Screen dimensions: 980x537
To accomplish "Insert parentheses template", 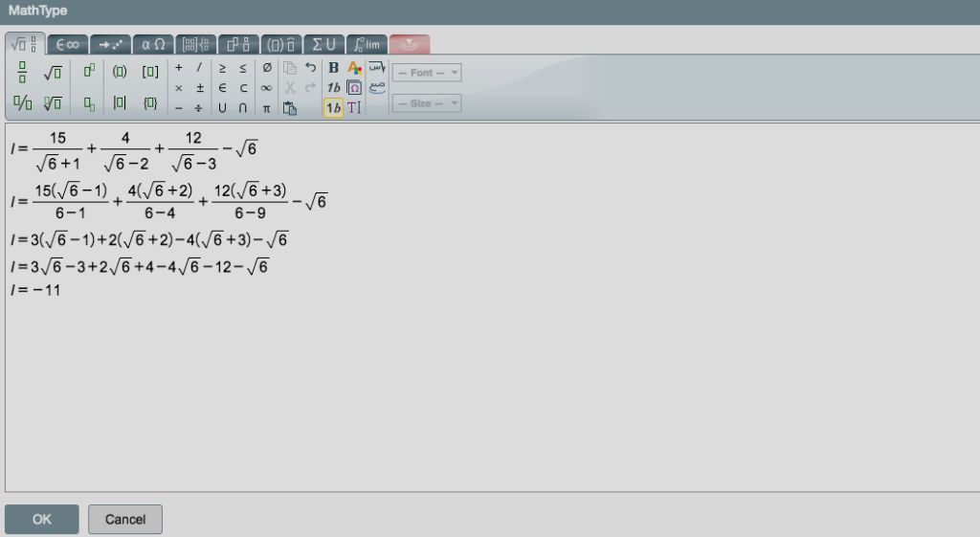I will [x=120, y=71].
